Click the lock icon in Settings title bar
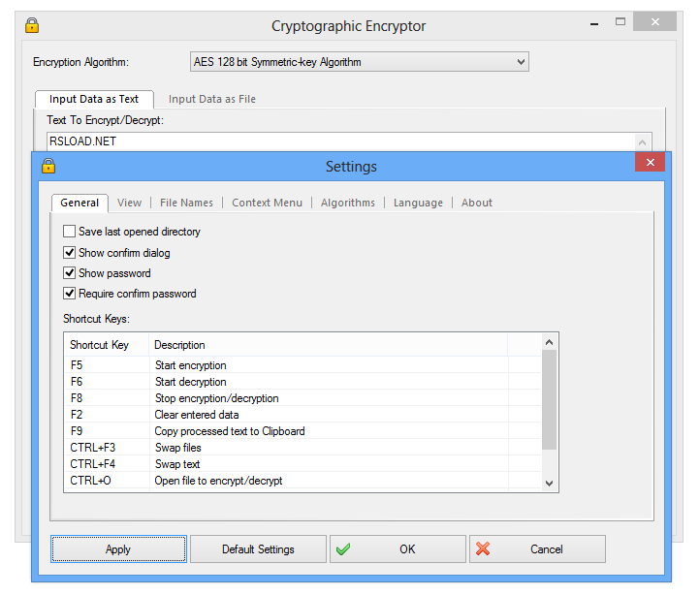Viewport: 700px width, 595px height. pyautogui.click(x=48, y=166)
